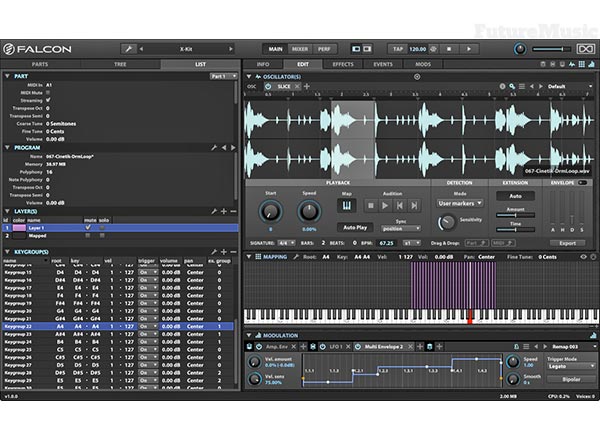Image resolution: width=600 pixels, height=440 pixels.
Task: Collapse the KEYGROUP(S) section
Action: pos(7,252)
